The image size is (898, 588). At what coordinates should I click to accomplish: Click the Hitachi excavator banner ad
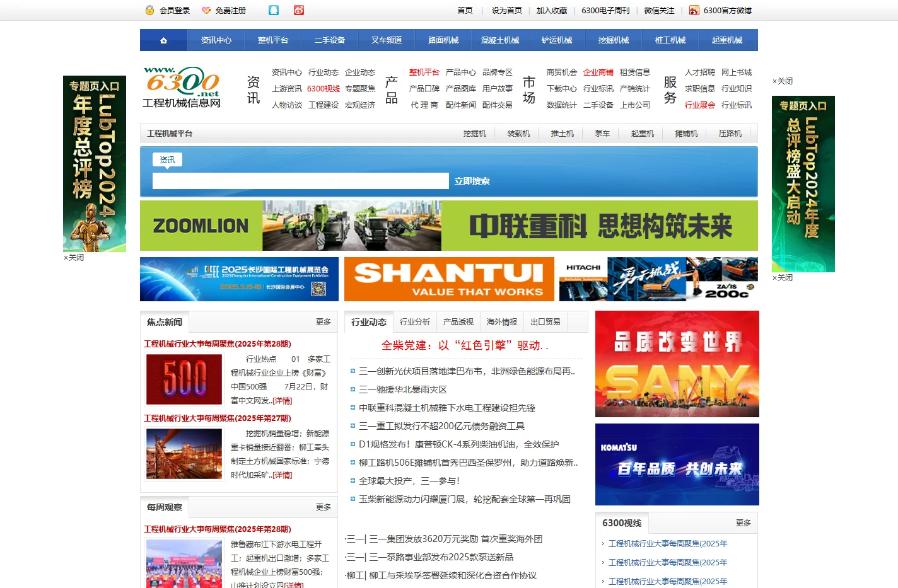click(x=658, y=279)
